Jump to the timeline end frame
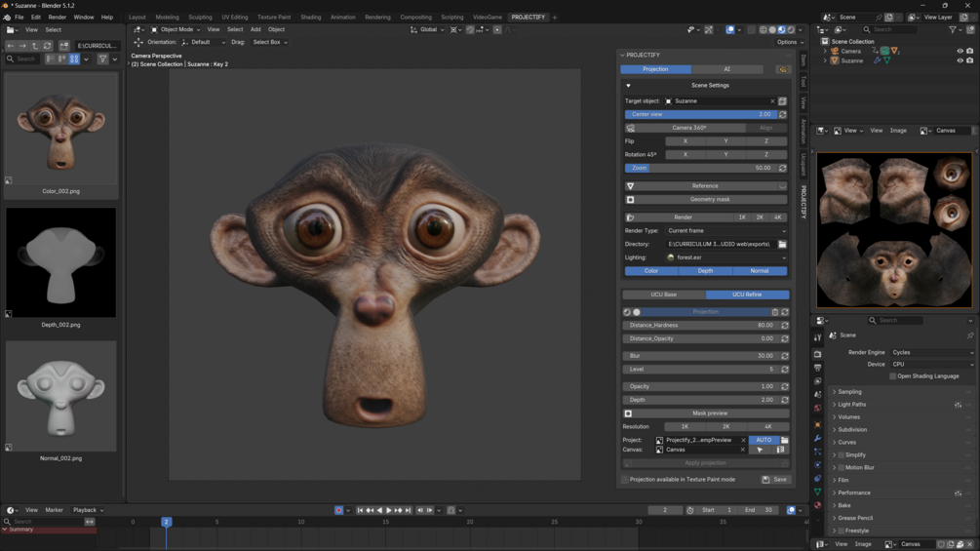Viewport: 980px width, 551px height. [409, 510]
